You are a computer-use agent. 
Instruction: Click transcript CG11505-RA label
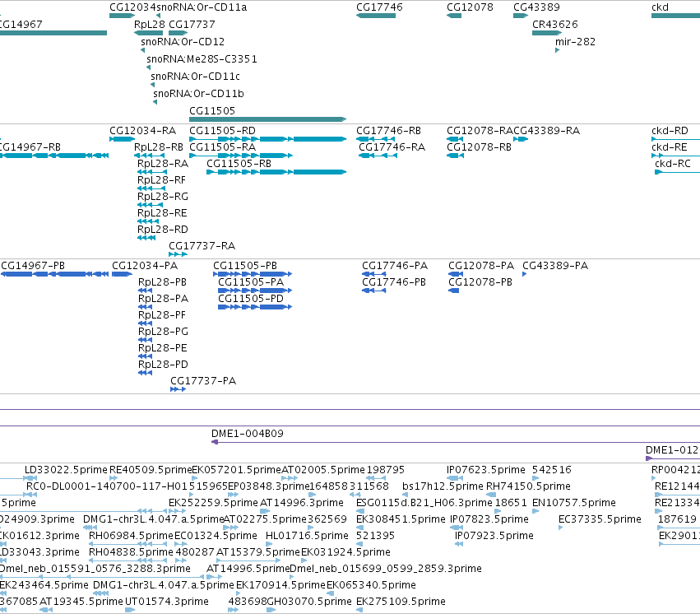[x=222, y=147]
